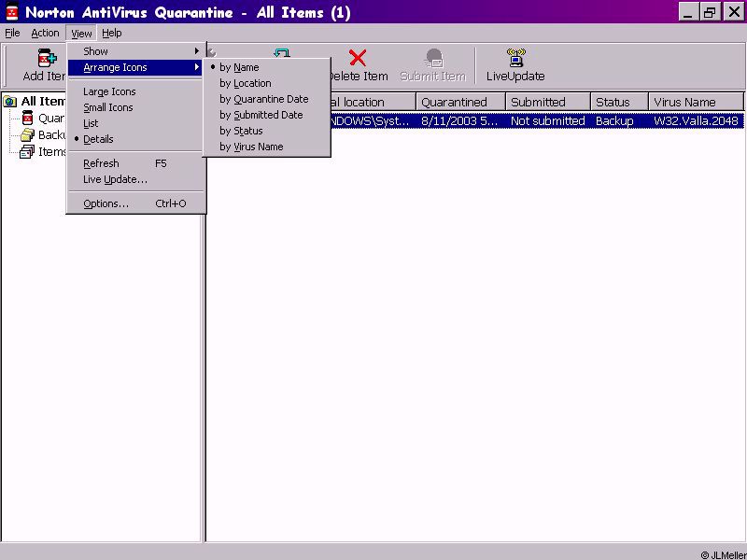The width and height of the screenshot is (747, 560).
Task: Click Live Update… menu entry
Action: 115,179
